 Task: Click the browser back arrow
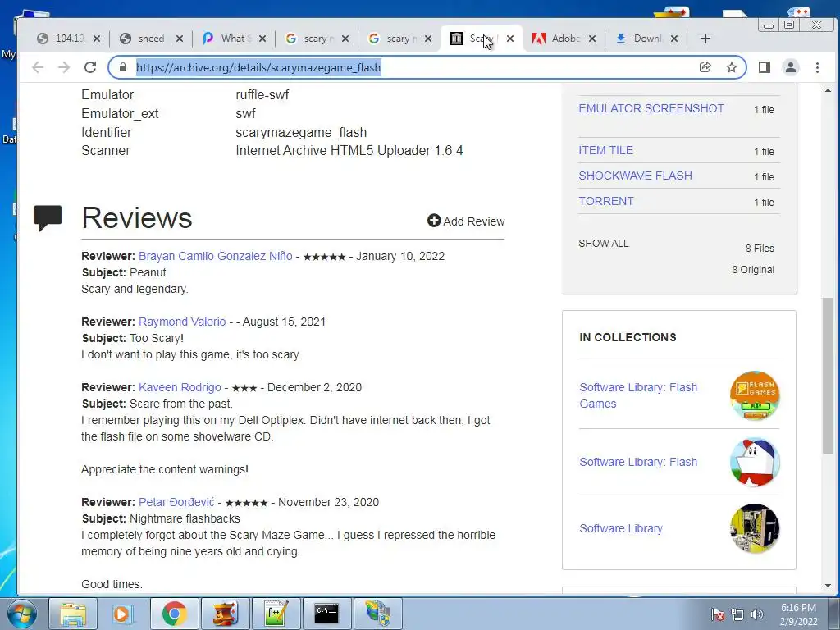tap(38, 67)
